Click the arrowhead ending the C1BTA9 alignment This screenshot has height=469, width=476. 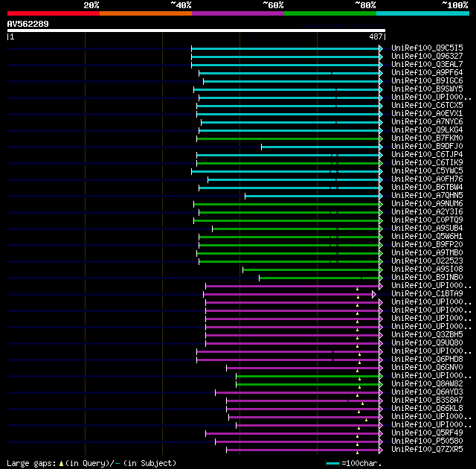click(374, 294)
